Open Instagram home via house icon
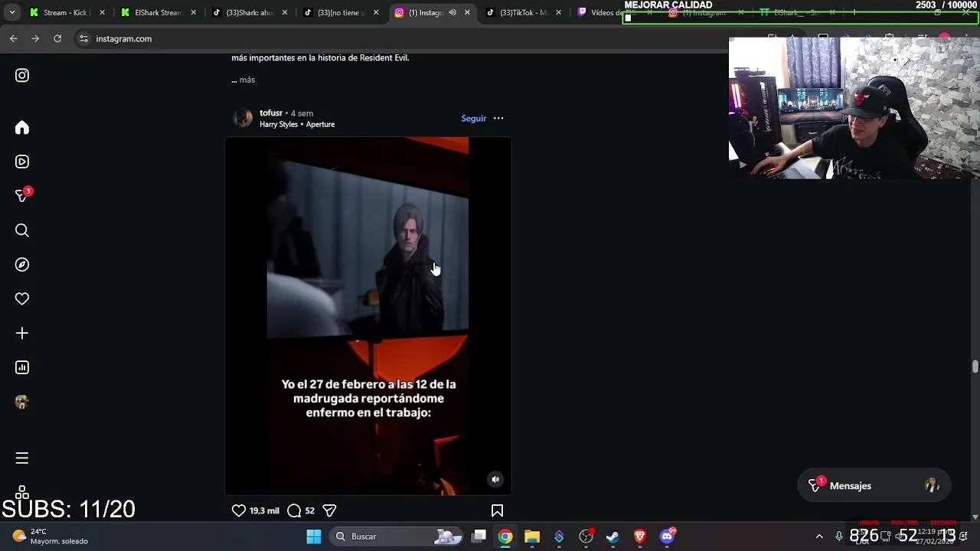Screen dimensions: 980x551 [22, 128]
